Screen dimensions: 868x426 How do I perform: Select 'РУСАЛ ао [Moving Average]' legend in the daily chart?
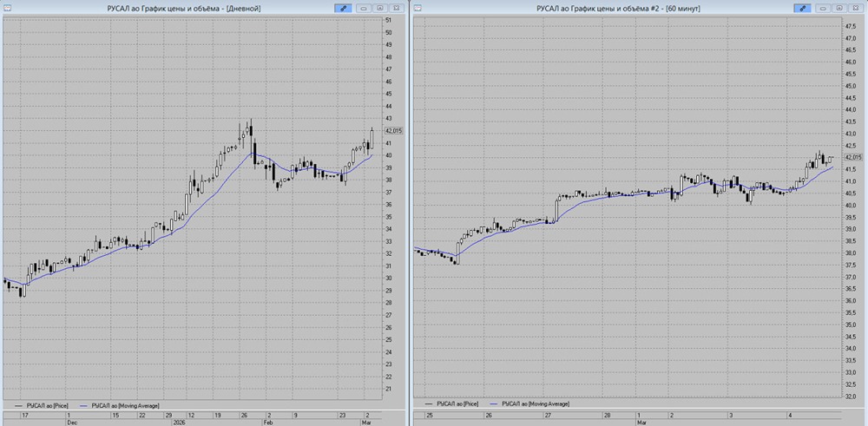click(x=126, y=405)
